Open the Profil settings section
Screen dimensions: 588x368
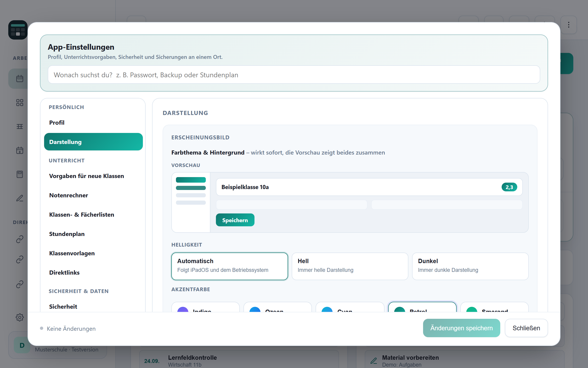tap(93, 122)
